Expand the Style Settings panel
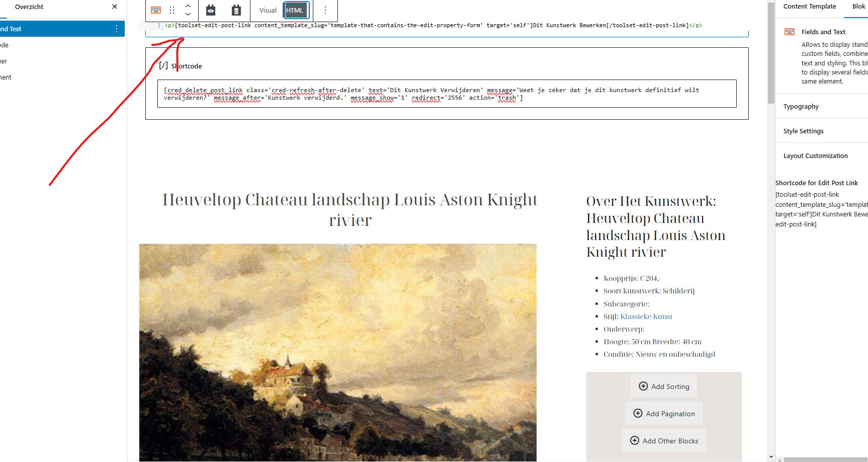Viewport: 868px width, 462px height. [x=822, y=131]
